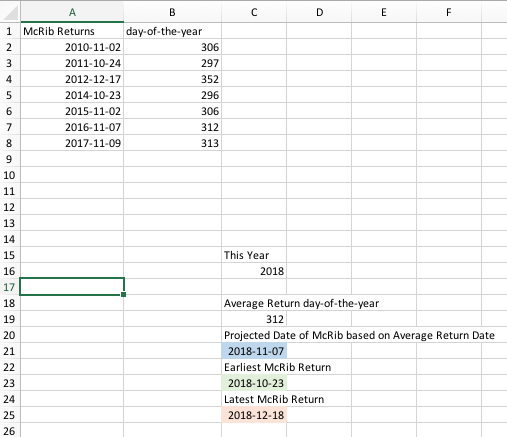Select row 26 header
The height and width of the screenshot is (437, 507).
point(10,430)
